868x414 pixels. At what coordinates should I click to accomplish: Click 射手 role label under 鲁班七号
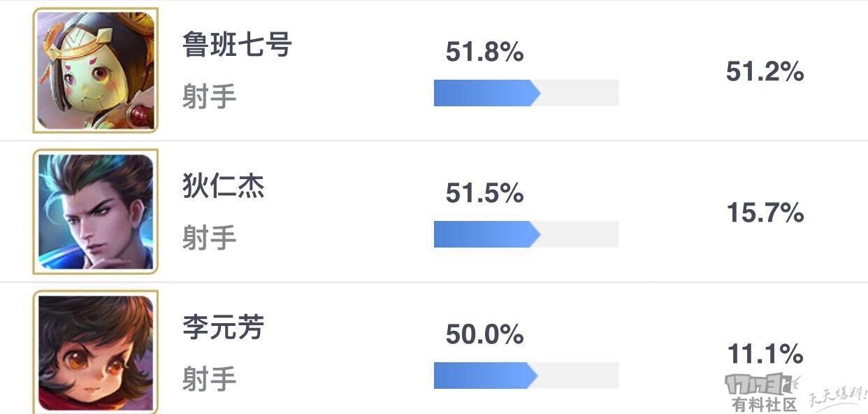pyautogui.click(x=209, y=97)
